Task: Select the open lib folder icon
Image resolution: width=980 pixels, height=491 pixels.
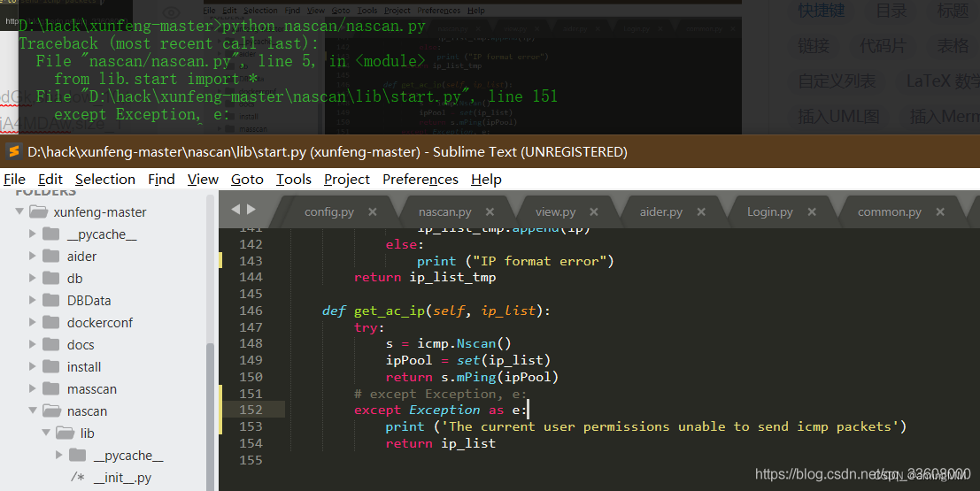Action: pyautogui.click(x=65, y=433)
